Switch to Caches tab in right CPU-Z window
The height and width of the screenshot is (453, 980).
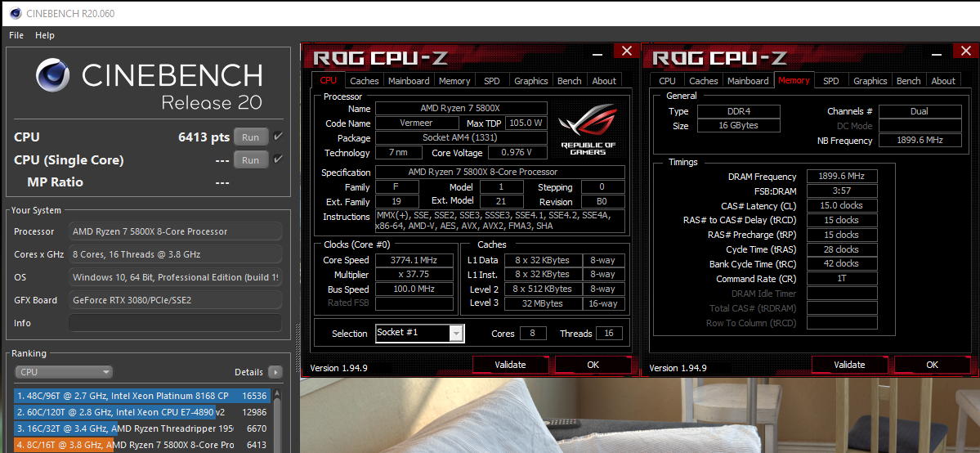(704, 81)
